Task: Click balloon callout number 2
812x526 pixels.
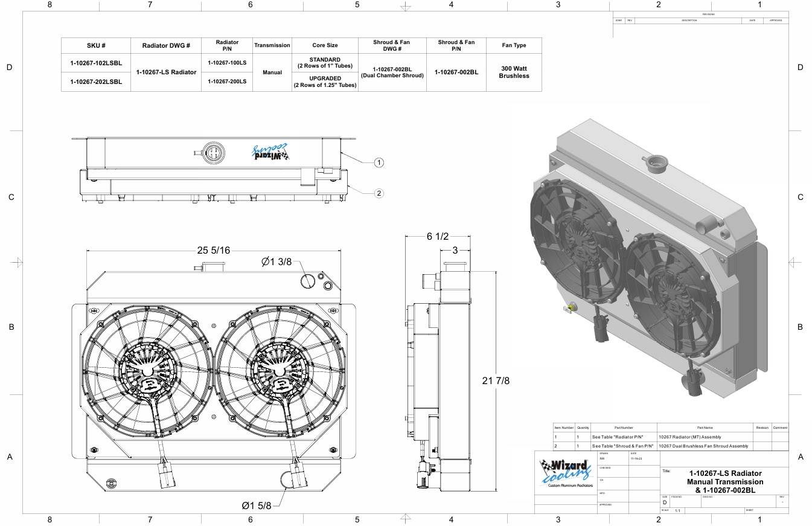Action: [x=379, y=193]
